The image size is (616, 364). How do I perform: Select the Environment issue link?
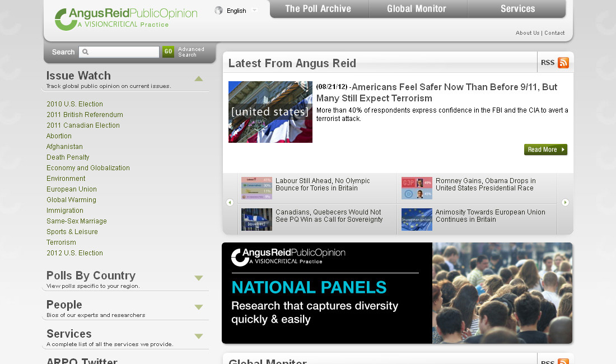click(x=66, y=178)
